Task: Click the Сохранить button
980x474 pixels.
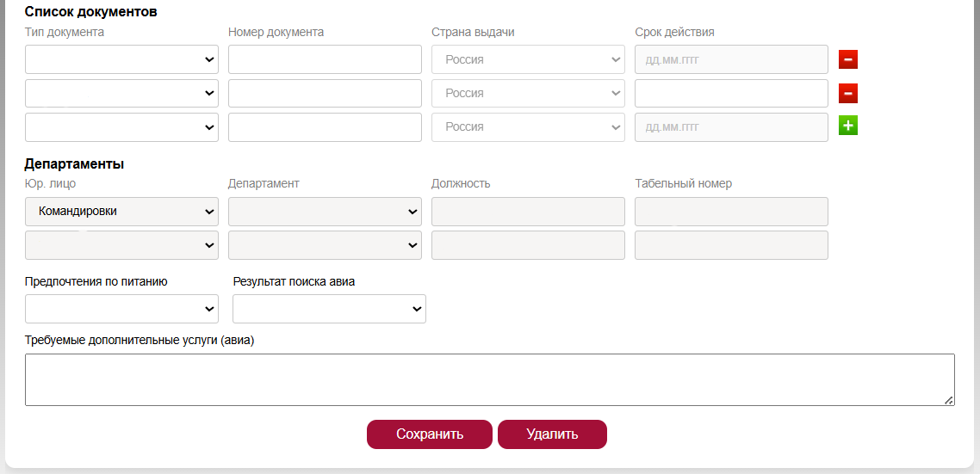Action: point(430,434)
